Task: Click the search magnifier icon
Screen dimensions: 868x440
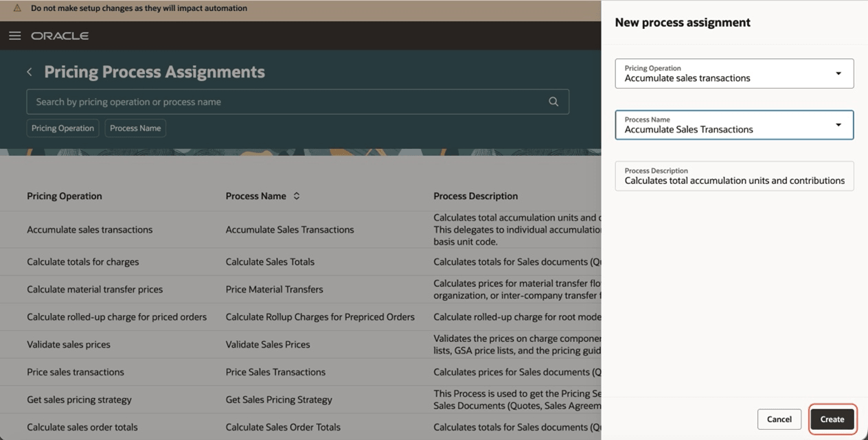Action: pyautogui.click(x=553, y=102)
